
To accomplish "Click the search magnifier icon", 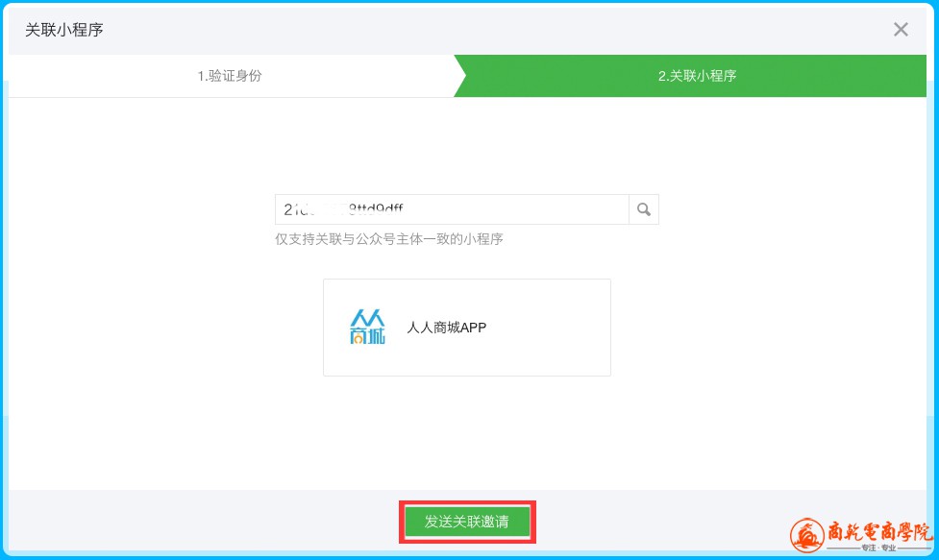I will (644, 209).
